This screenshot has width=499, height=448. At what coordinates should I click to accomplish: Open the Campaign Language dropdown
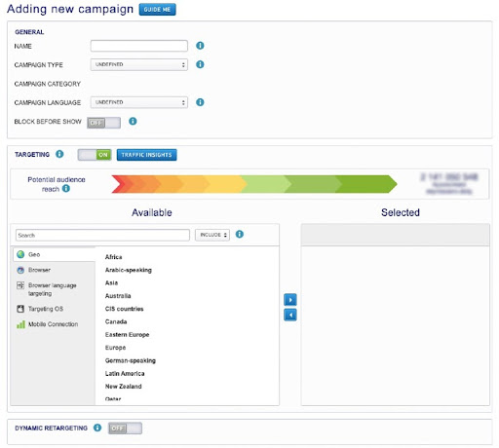tap(139, 102)
